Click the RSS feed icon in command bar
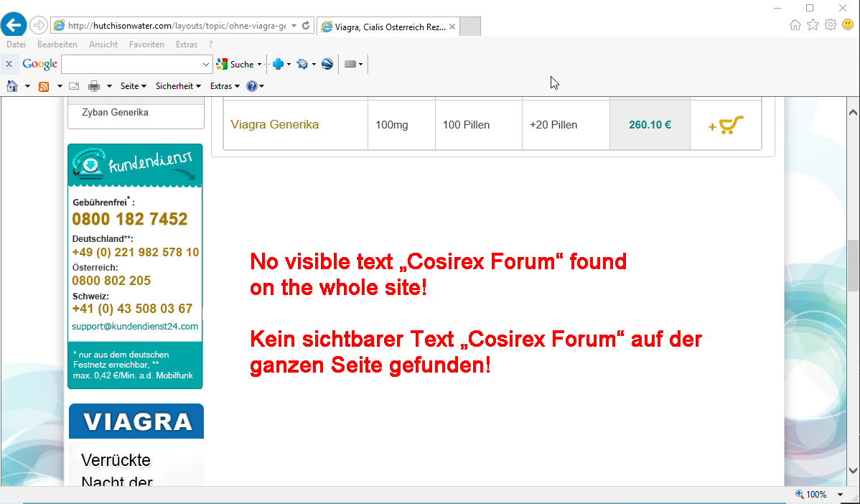 click(44, 86)
